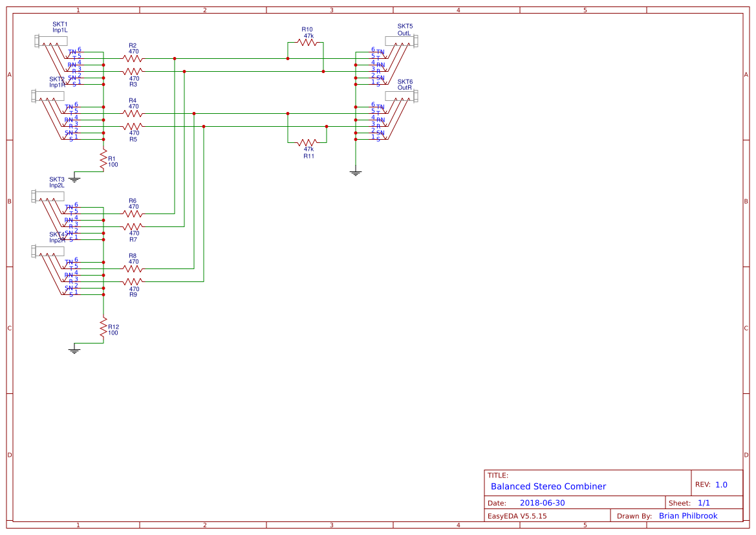Select the R4 resistor label text
The image size is (756, 535).
[132, 100]
